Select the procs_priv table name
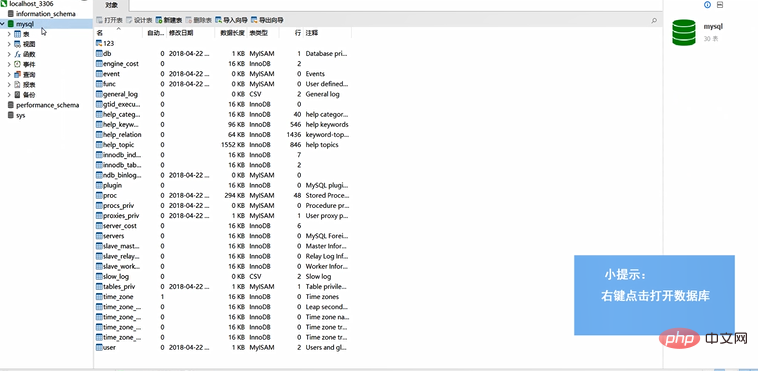 click(x=118, y=206)
